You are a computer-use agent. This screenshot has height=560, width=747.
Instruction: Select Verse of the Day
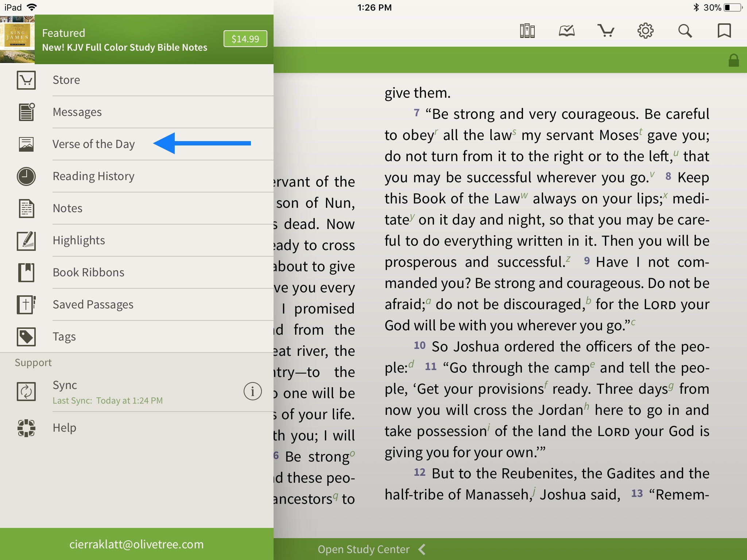coord(137,144)
